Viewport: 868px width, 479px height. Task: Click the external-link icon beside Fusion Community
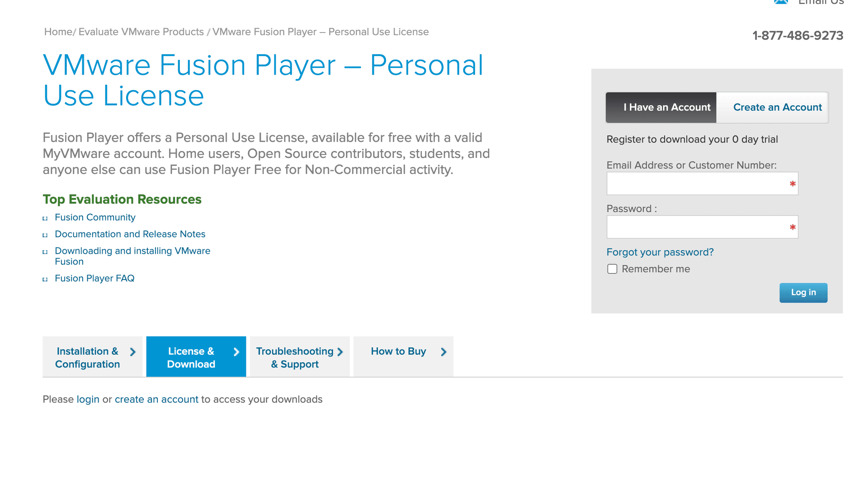(x=46, y=218)
